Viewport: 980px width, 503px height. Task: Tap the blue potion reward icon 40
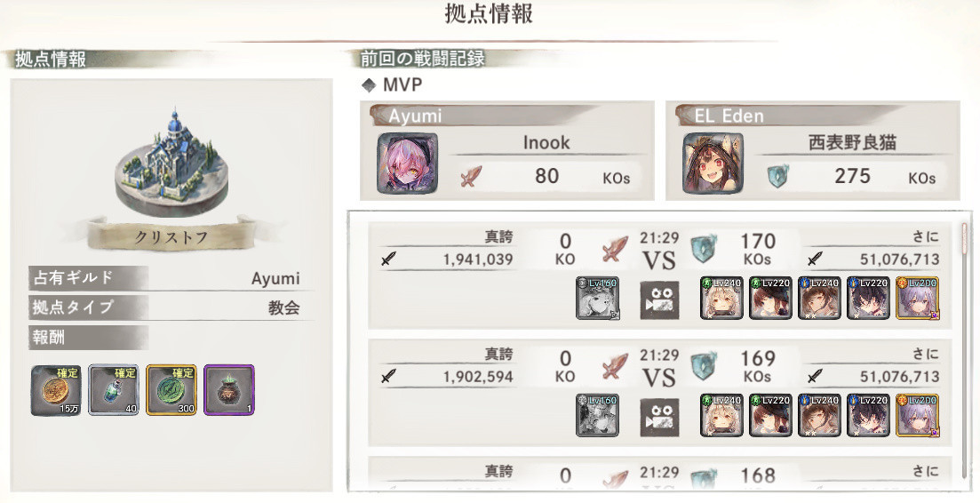coord(114,390)
